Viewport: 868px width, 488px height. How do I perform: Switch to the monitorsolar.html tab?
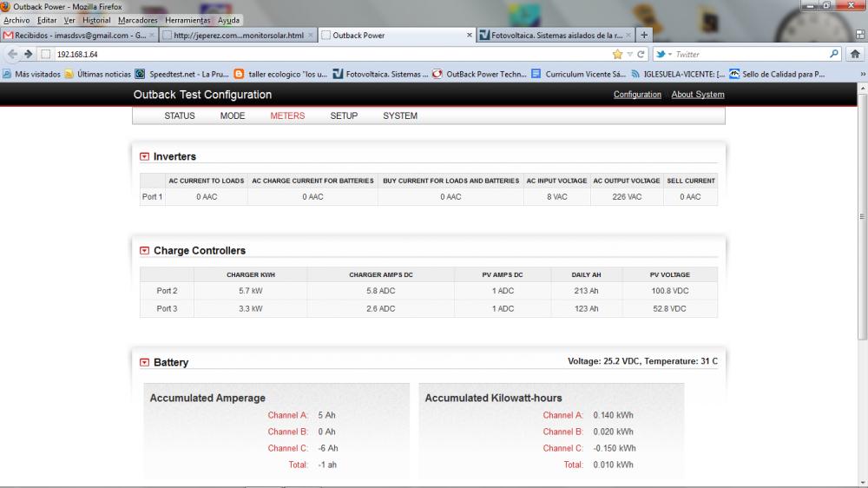point(238,35)
